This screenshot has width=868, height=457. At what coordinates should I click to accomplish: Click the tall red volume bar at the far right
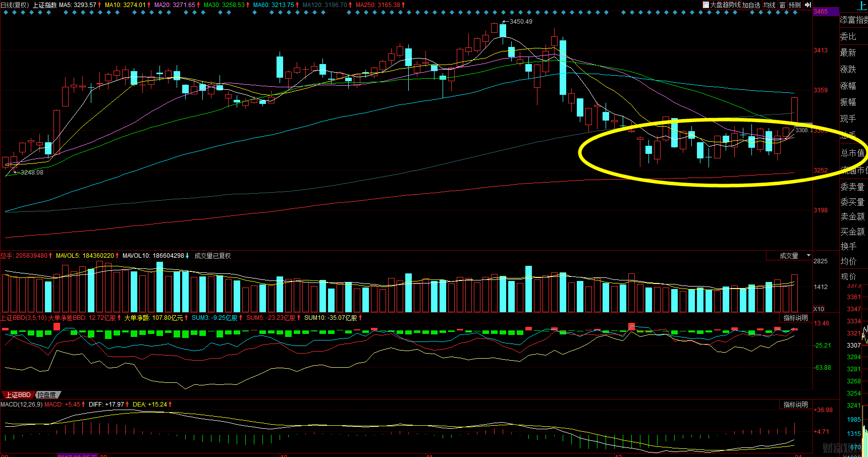(794, 294)
